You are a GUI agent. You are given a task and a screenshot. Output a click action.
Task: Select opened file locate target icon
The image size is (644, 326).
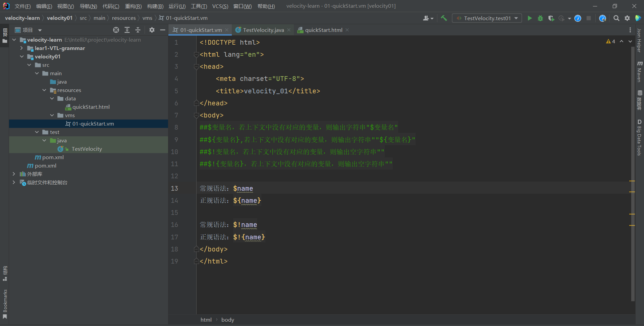click(116, 30)
